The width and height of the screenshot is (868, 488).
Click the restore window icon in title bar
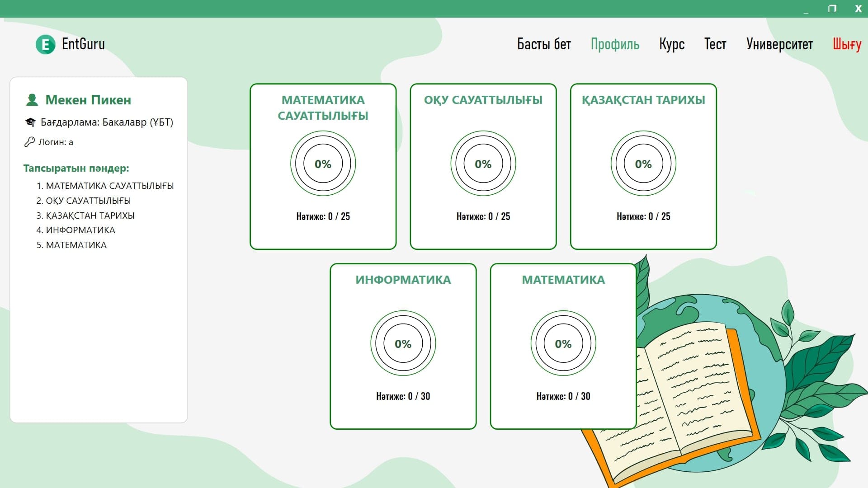(x=832, y=9)
